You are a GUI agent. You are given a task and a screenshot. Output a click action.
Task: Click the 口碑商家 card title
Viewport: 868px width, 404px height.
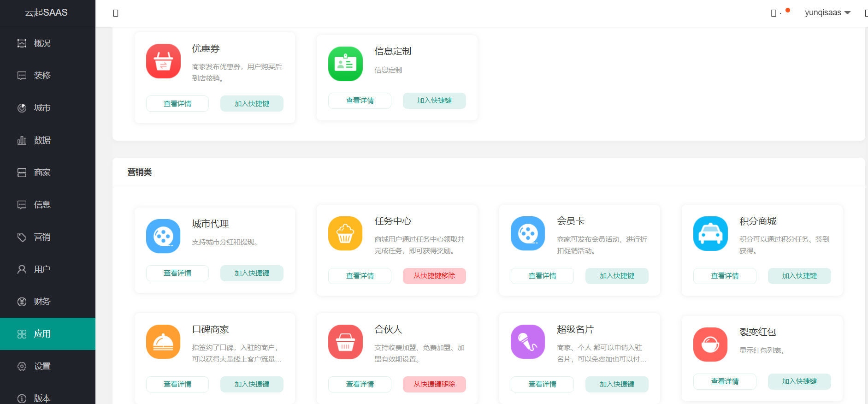211,329
